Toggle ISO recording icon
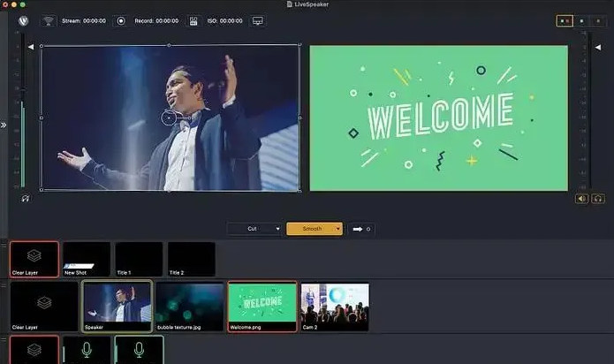The width and height of the screenshot is (614, 364). tap(193, 20)
